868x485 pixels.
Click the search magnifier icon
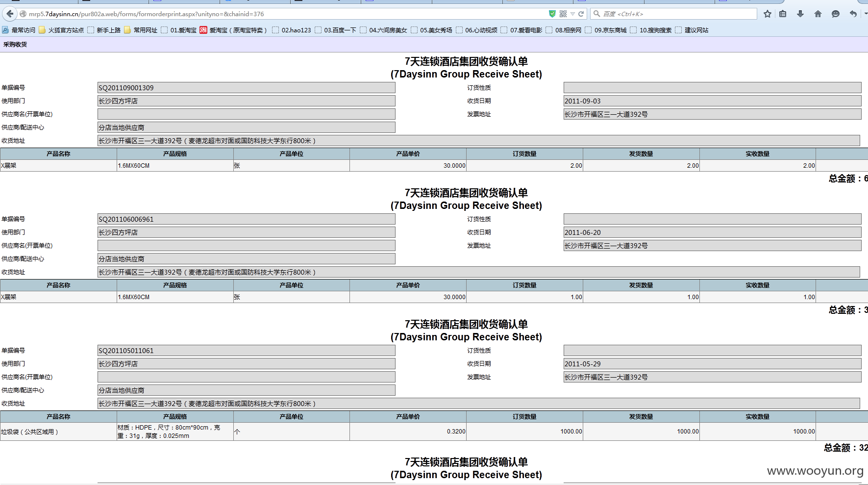(596, 14)
